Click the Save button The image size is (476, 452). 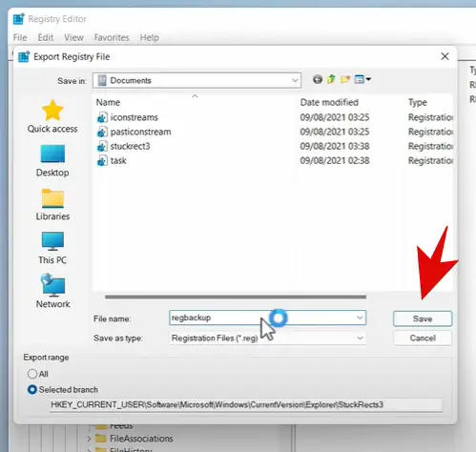point(423,318)
